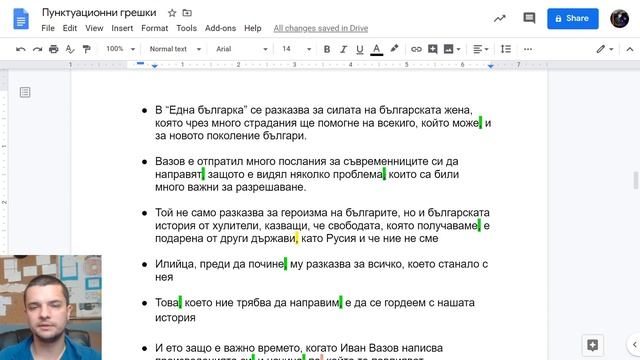This screenshot has width=640, height=360.
Task: Open the highlight color tool
Action: click(394, 49)
